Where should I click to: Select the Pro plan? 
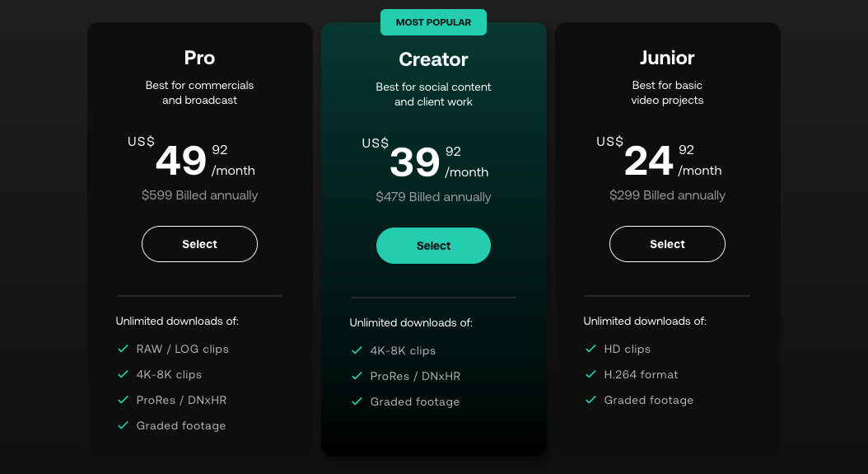pos(199,244)
